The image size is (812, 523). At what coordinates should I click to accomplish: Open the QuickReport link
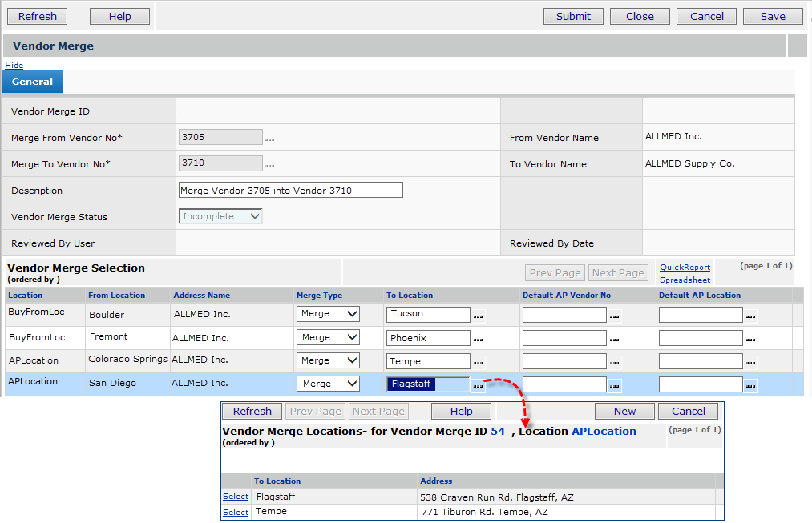click(685, 268)
